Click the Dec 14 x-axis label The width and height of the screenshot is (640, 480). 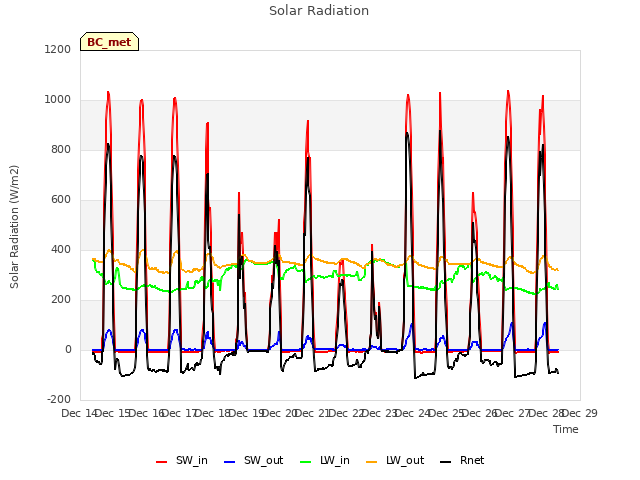click(x=79, y=413)
